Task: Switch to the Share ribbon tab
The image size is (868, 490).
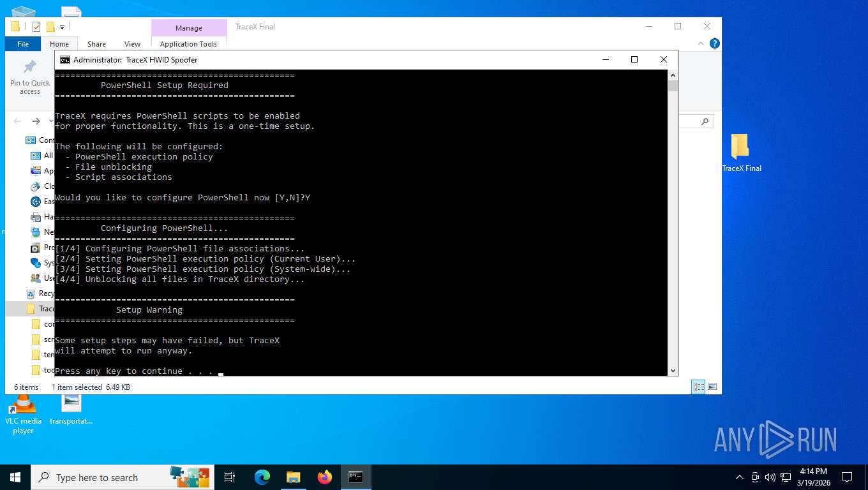Action: [x=96, y=44]
